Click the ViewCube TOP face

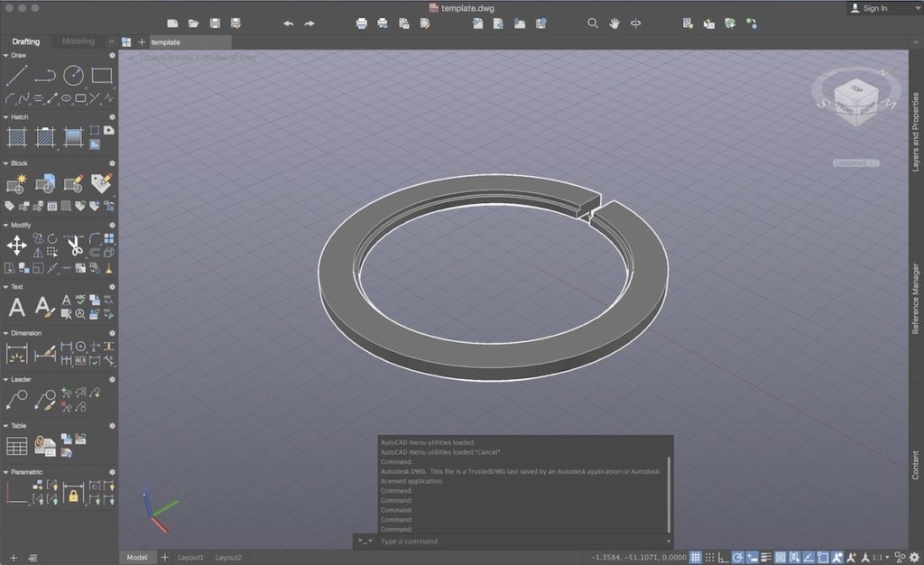tap(855, 89)
